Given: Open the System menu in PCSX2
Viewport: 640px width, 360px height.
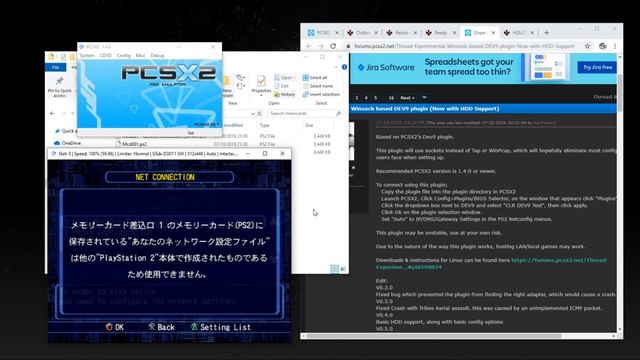Looking at the screenshot, I should pyautogui.click(x=87, y=56).
